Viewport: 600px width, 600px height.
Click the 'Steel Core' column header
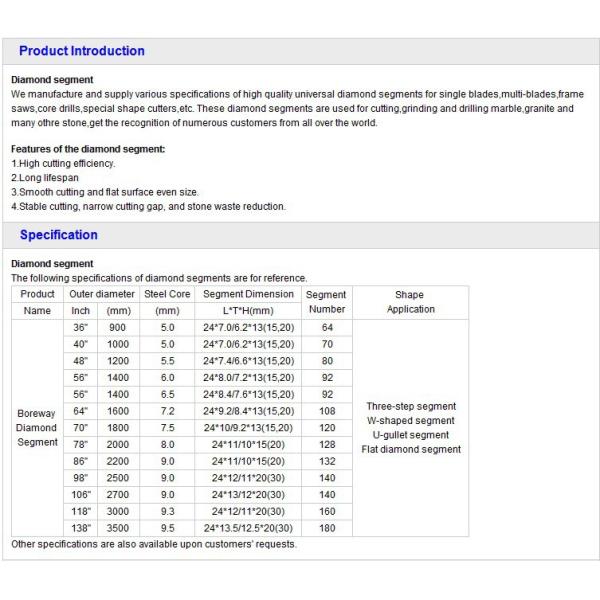click(167, 295)
